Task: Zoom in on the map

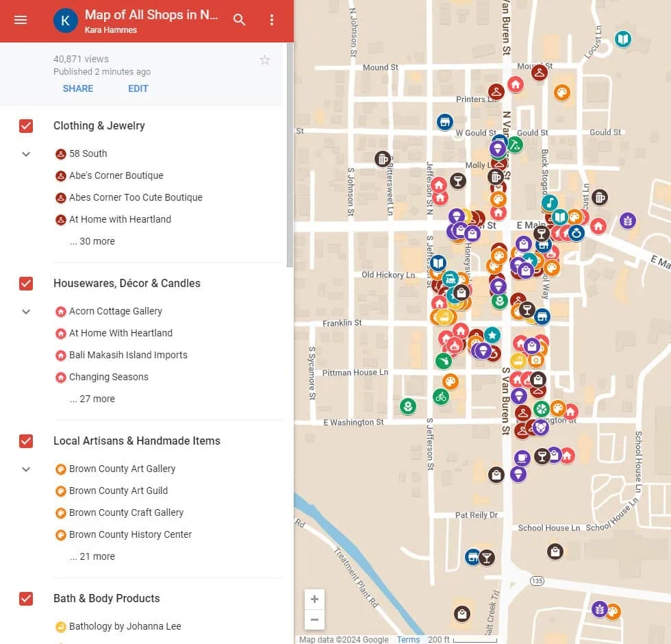Action: 314,599
